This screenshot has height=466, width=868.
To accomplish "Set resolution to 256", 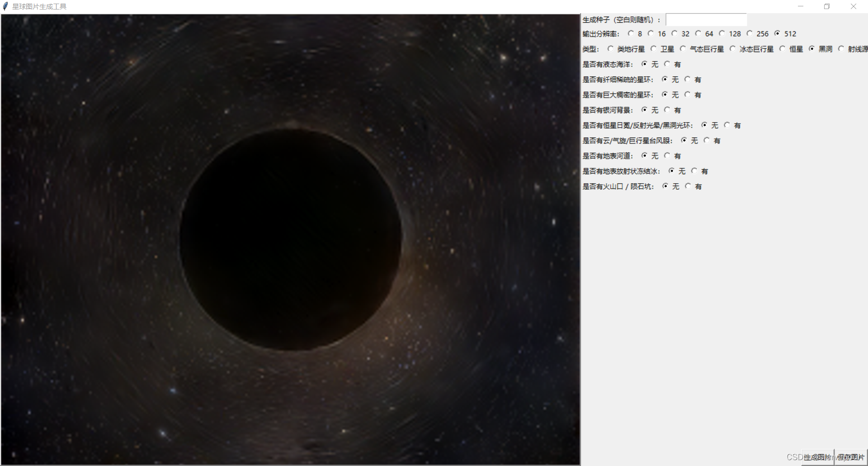I will tap(750, 33).
